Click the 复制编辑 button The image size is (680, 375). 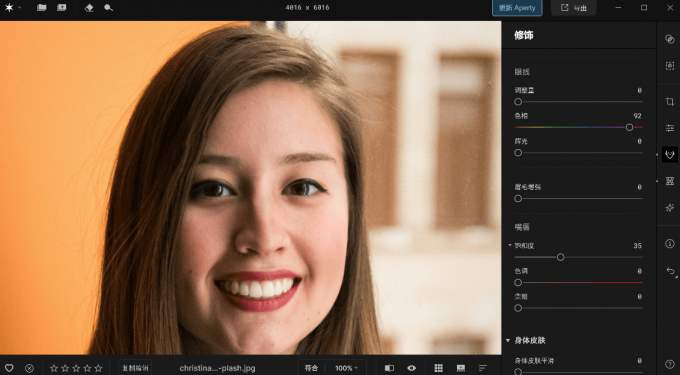135,368
